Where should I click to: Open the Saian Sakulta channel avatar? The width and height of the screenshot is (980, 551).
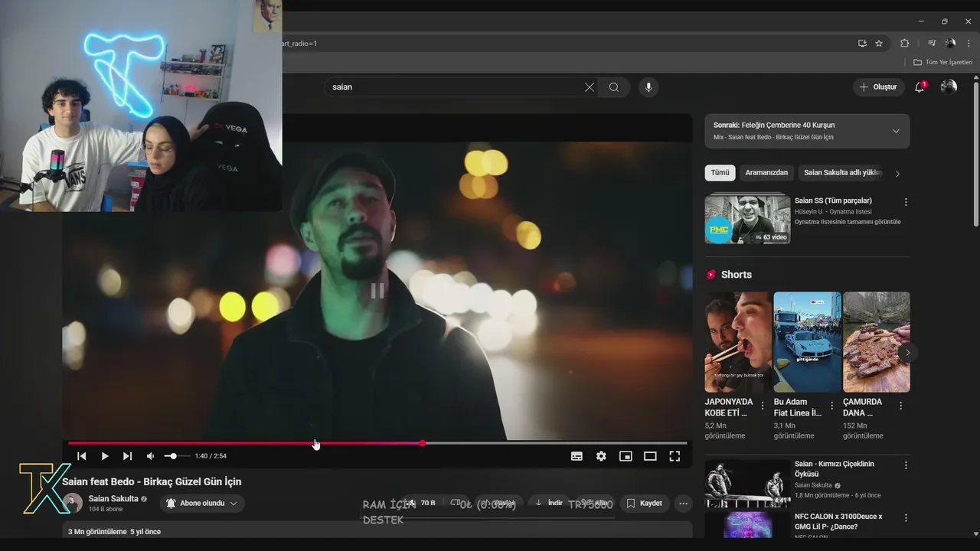pos(73,503)
